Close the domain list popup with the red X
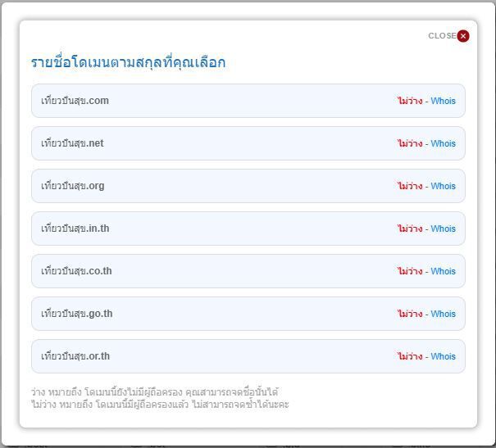 click(463, 36)
